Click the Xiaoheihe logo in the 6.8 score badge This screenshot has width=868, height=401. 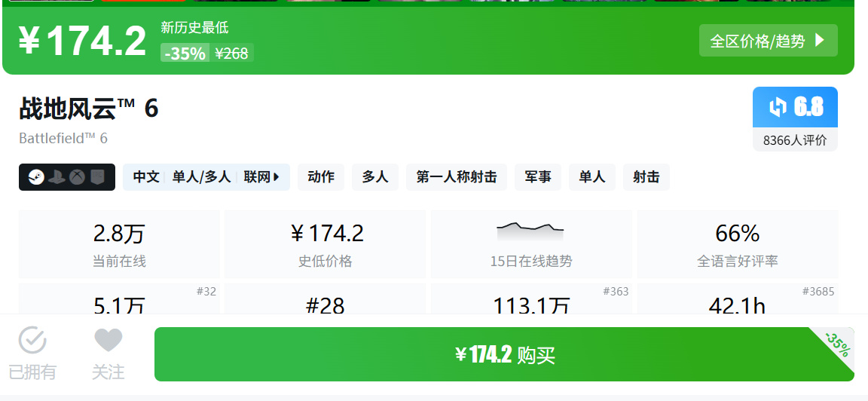[778, 107]
